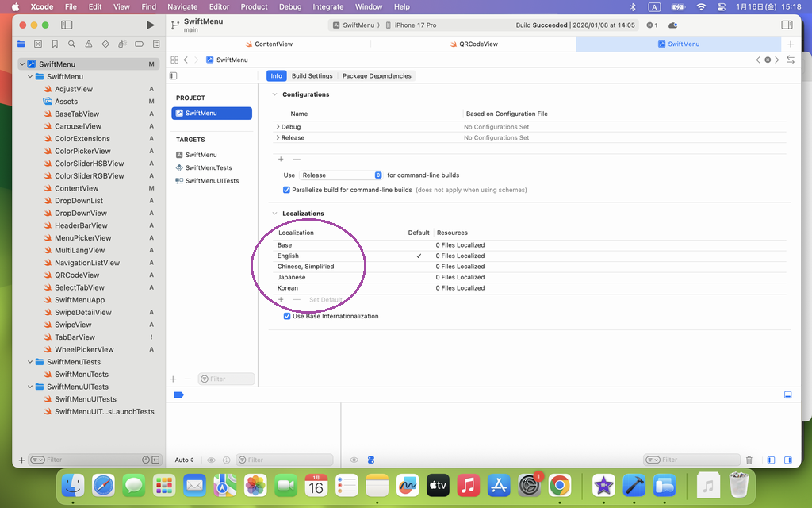Collapse the SwiftMenuTests folder group

click(30, 362)
